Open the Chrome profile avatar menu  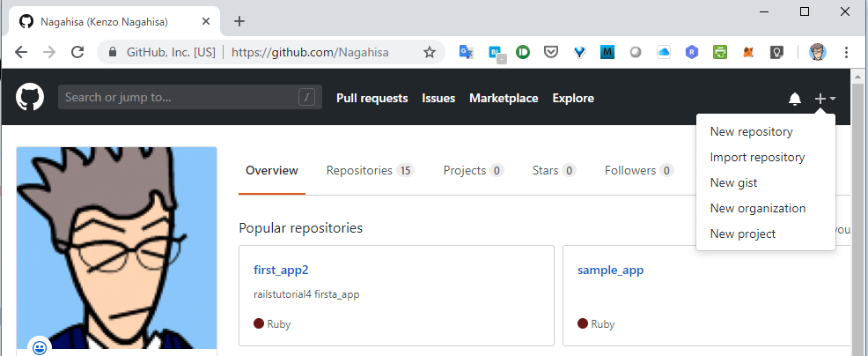tap(818, 53)
